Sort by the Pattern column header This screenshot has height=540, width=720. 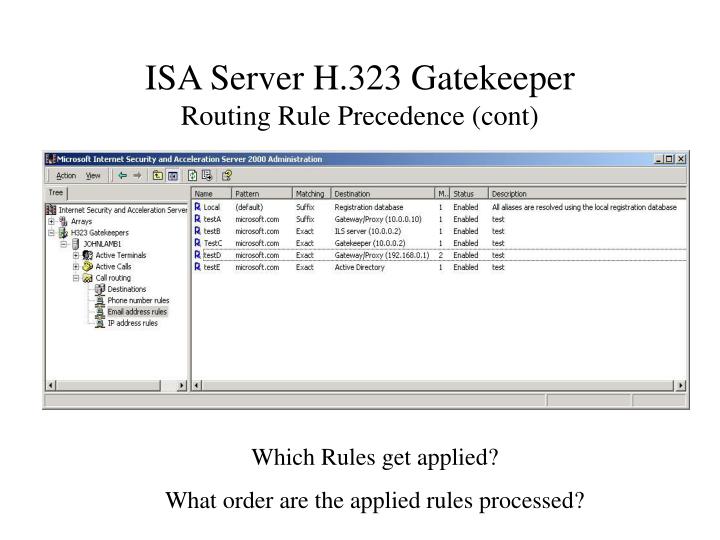(x=261, y=194)
